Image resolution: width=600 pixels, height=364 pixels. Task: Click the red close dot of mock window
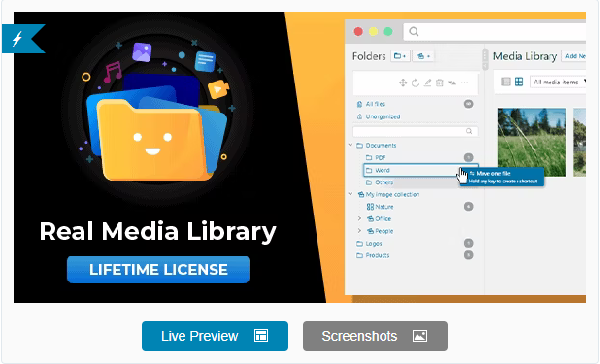358,31
